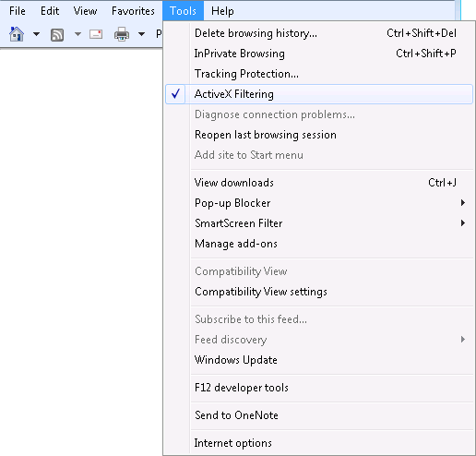
Task: Open Manage add-ons
Action: (319, 244)
